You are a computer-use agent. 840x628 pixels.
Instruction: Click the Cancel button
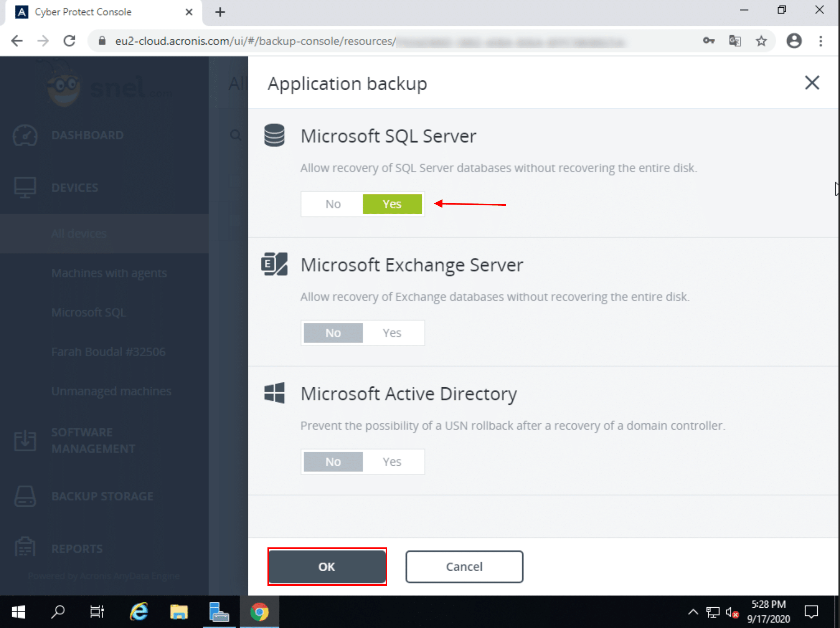tap(464, 567)
